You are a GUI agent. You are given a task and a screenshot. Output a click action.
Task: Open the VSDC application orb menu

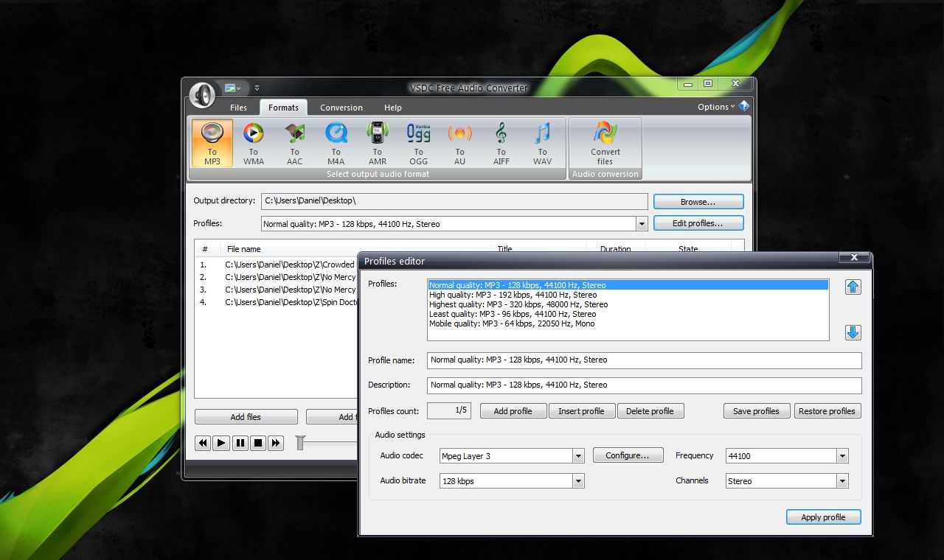tap(202, 94)
